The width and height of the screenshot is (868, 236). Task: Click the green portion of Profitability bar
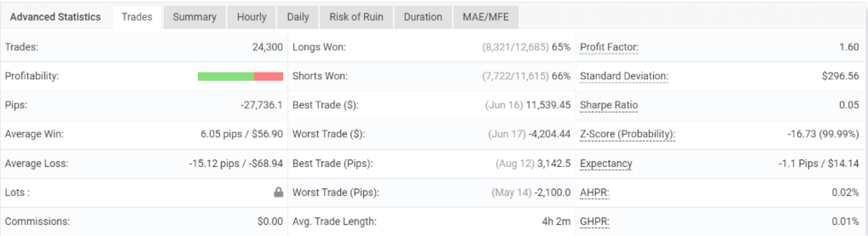tap(226, 76)
